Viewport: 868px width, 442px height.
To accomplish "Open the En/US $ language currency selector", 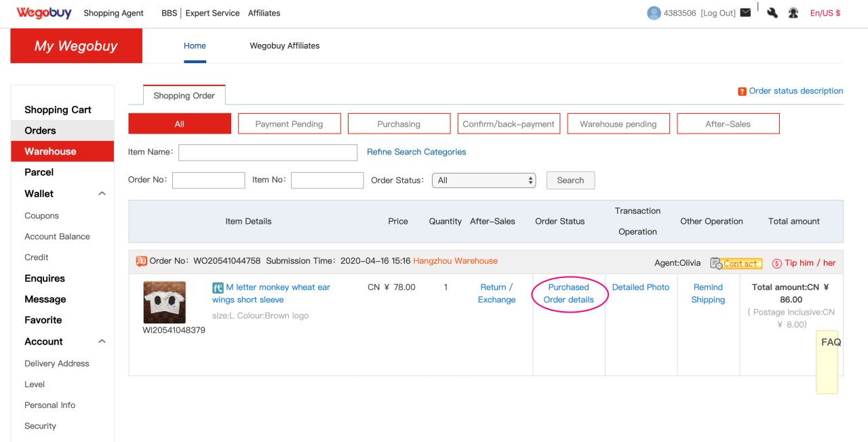I will click(825, 13).
